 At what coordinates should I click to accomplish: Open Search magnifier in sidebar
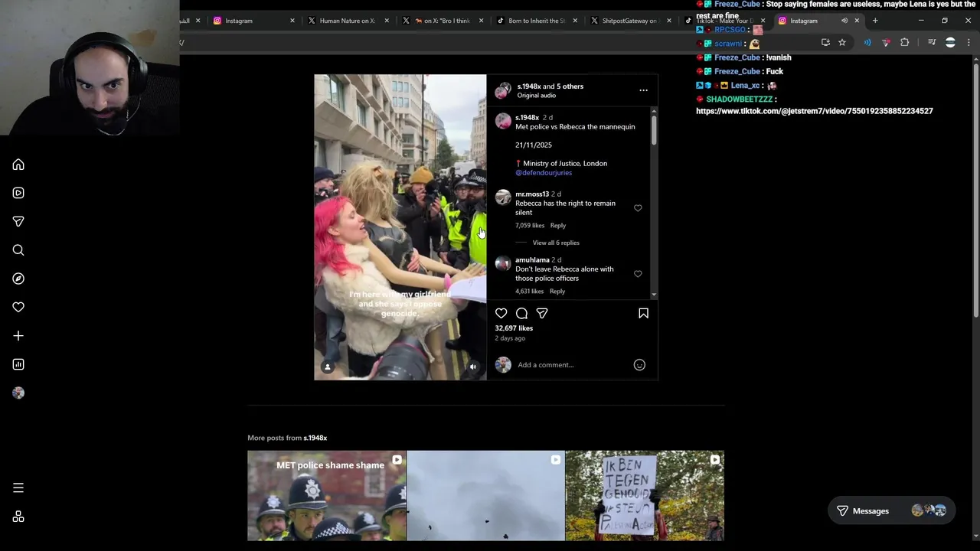click(18, 250)
